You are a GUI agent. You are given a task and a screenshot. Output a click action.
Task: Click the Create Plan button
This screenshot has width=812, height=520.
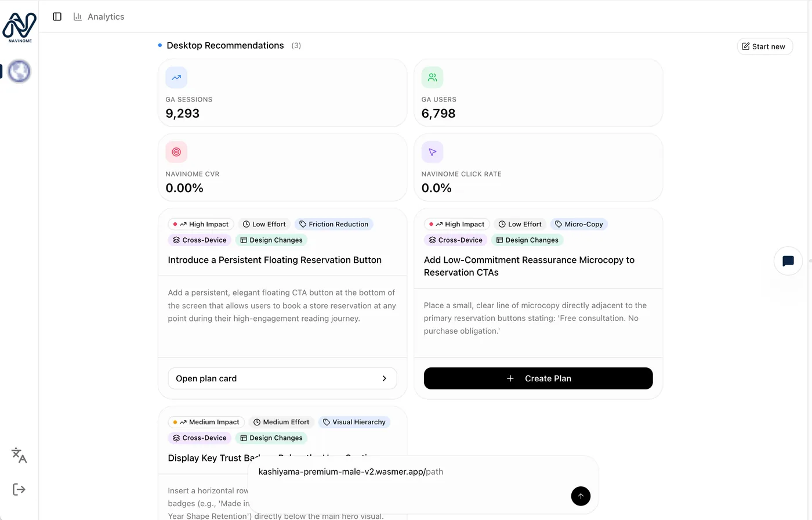point(538,378)
